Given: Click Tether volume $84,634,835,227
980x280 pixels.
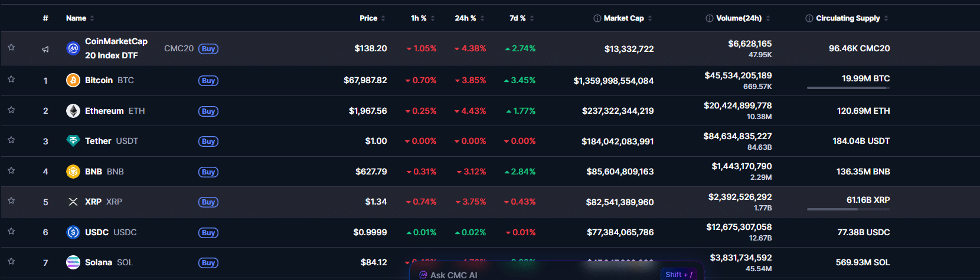Looking at the screenshot, I should (x=737, y=136).
